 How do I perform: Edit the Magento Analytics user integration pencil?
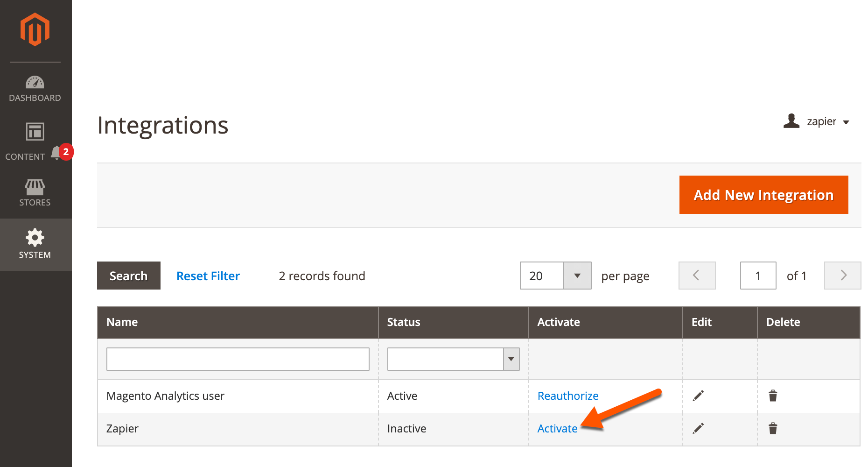pos(699,396)
